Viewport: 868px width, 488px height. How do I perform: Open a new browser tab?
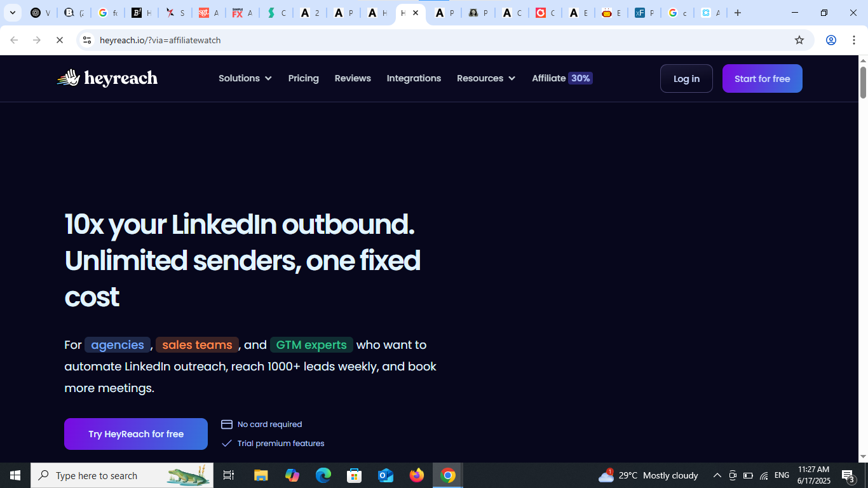pos(738,13)
